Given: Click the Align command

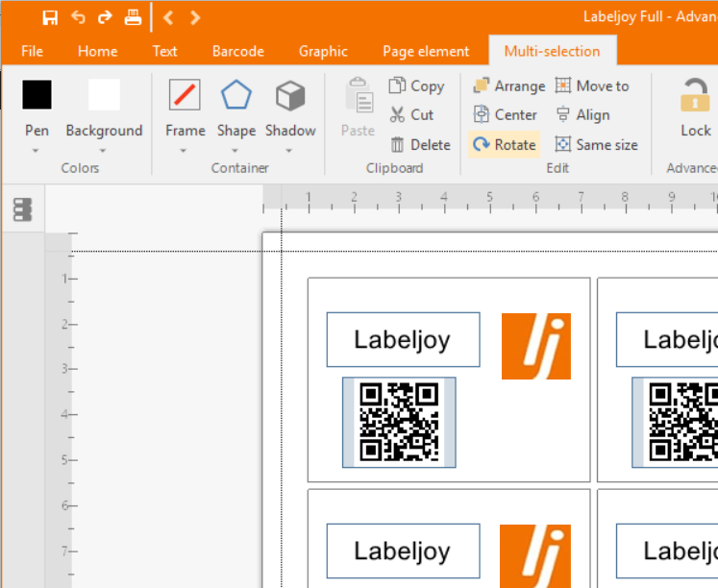Looking at the screenshot, I should 582,114.
